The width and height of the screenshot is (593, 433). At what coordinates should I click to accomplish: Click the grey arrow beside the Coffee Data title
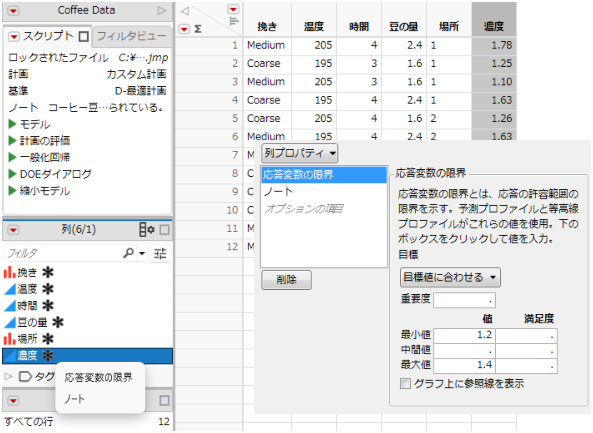click(x=161, y=11)
